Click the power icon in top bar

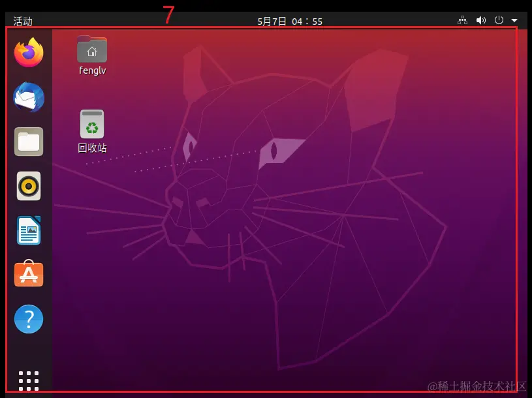[499, 20]
